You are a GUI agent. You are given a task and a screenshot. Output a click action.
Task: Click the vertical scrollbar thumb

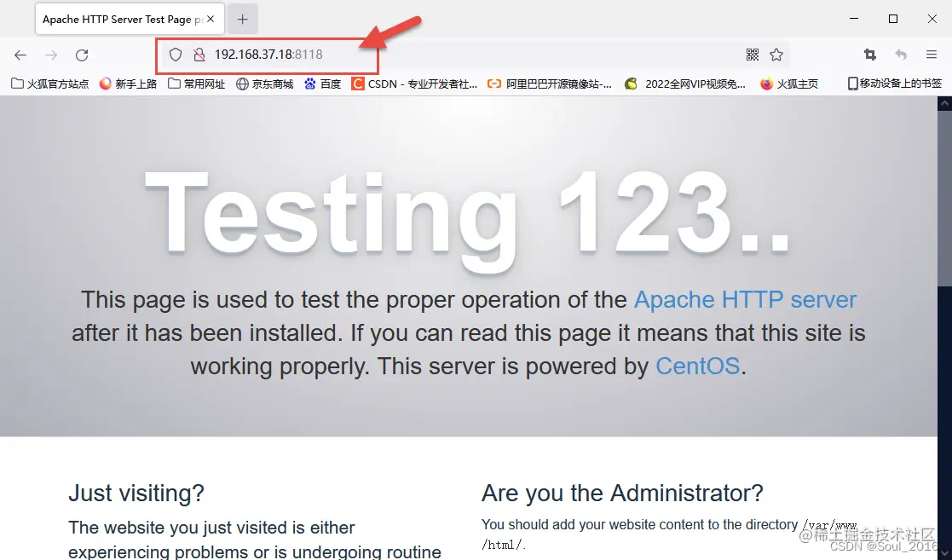coord(944,198)
